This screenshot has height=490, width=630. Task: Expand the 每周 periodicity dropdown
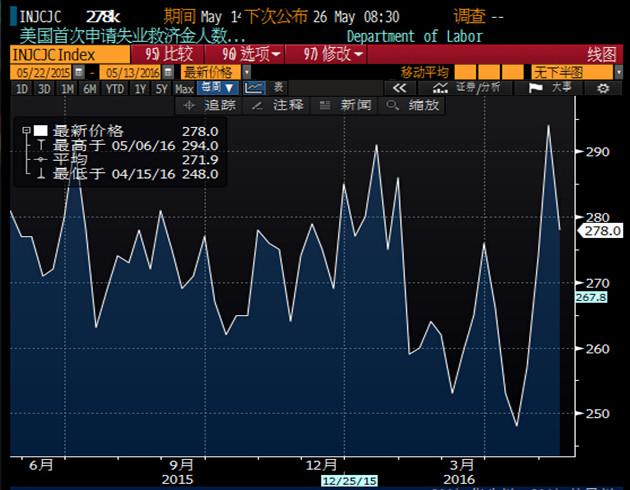tap(217, 89)
